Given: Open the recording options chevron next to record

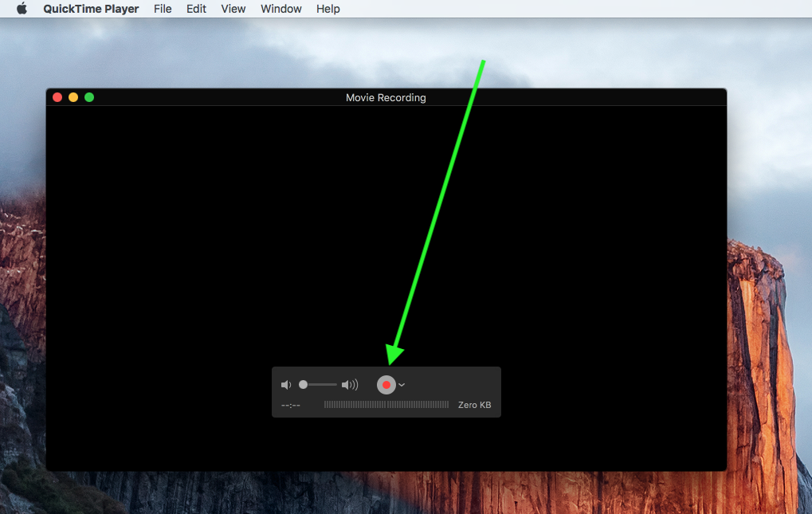Looking at the screenshot, I should click(402, 385).
